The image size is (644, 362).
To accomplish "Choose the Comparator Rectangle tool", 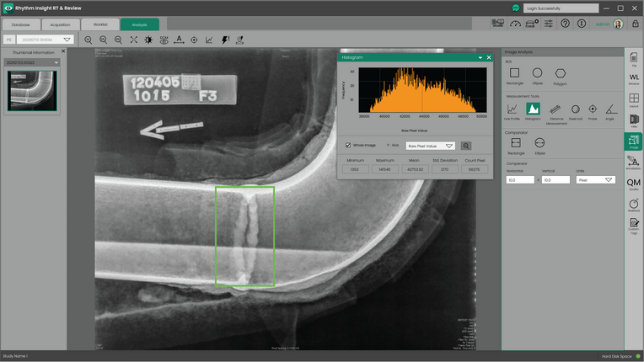I will click(x=516, y=146).
